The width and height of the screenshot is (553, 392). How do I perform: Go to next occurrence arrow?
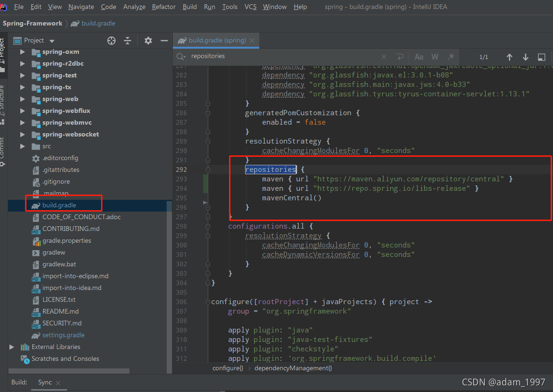coord(526,57)
